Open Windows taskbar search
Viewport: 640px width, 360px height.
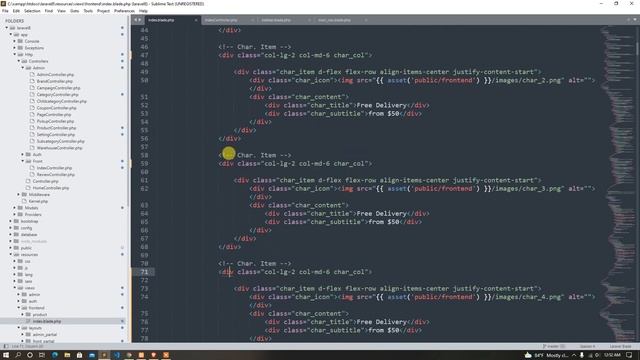[18, 355]
